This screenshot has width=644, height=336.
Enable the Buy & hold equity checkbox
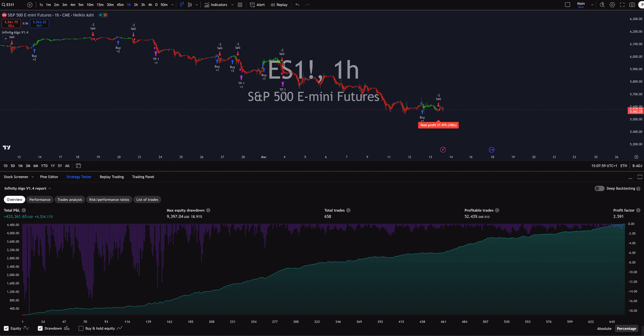click(81, 328)
